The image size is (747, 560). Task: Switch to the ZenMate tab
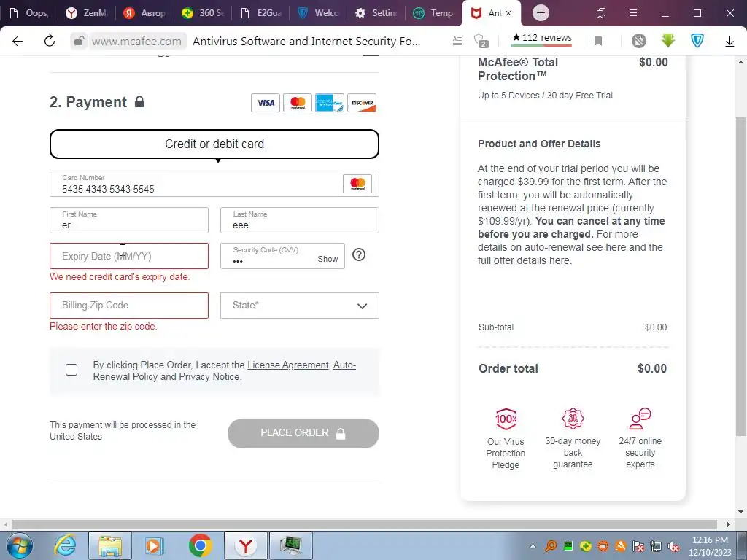click(86, 13)
